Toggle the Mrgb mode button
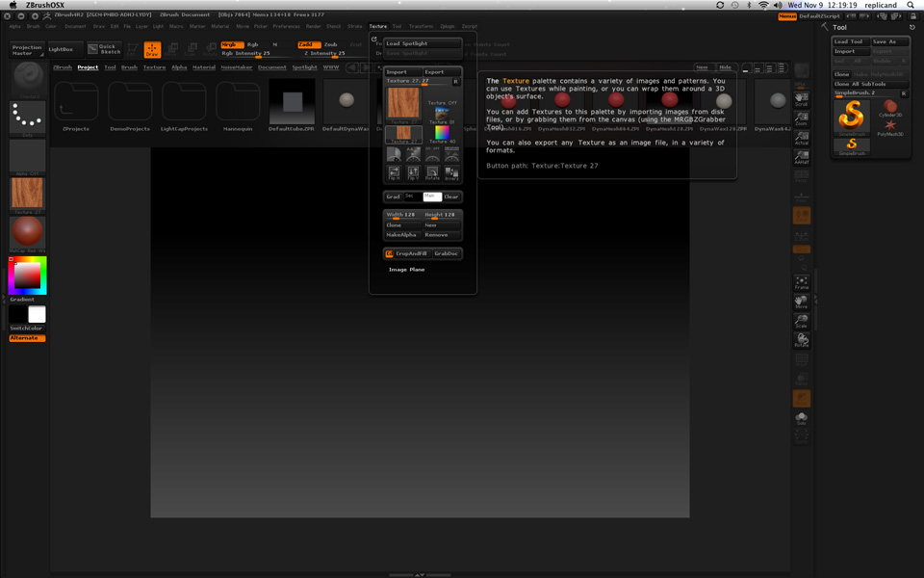Screen dimensions: 924x578 (x=232, y=45)
